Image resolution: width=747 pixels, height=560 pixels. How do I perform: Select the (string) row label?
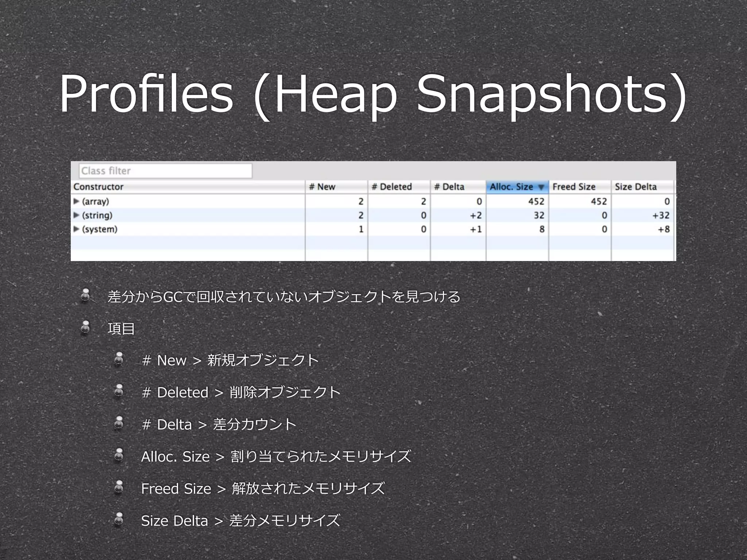[x=97, y=215]
